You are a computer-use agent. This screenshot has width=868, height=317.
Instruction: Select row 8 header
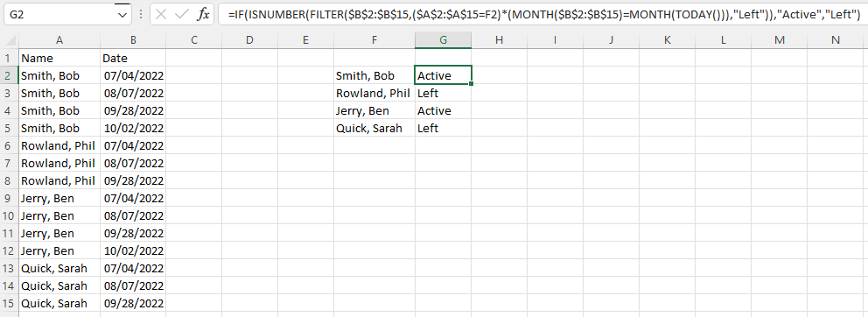[9, 180]
